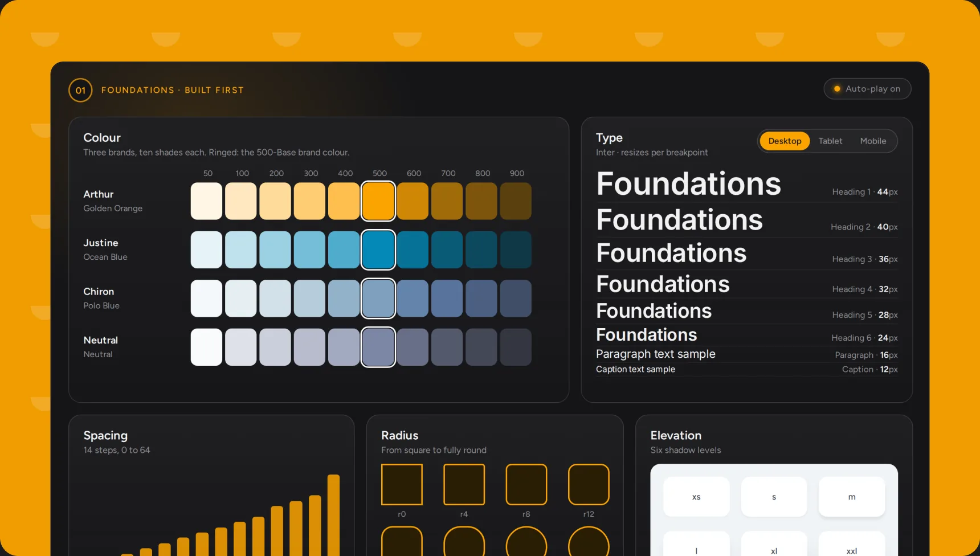Click the tallest spacing bar
The image size is (980, 556).
point(333,515)
